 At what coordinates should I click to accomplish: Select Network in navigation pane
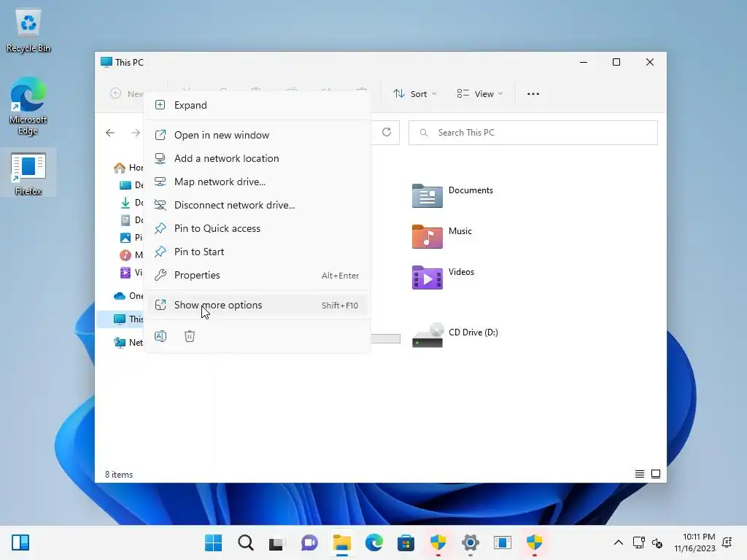coord(128,343)
